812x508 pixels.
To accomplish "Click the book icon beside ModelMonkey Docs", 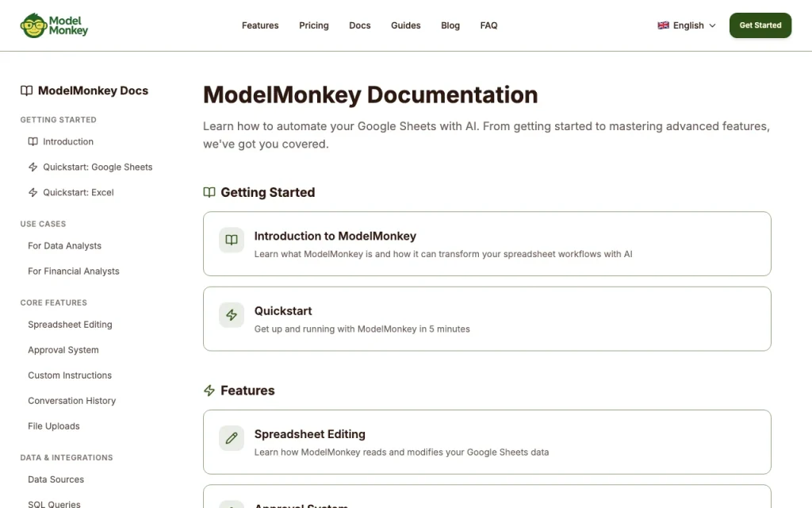I will click(x=26, y=90).
